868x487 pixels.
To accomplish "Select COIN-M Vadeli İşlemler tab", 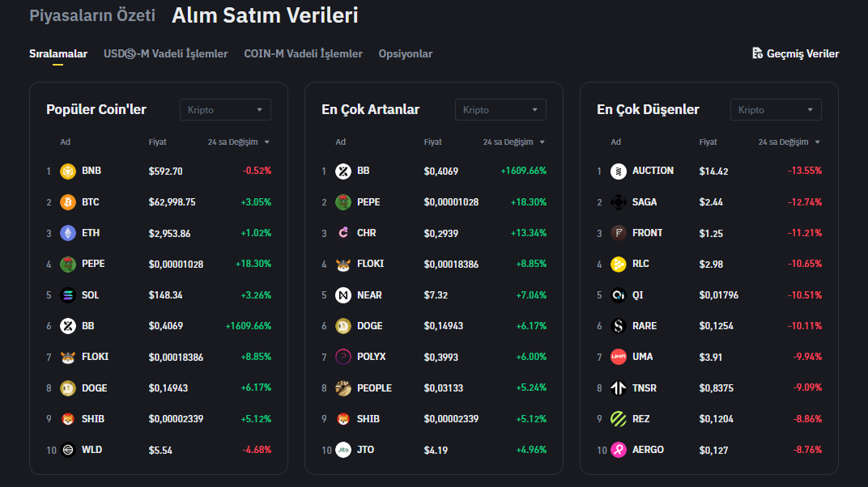I will pos(303,54).
